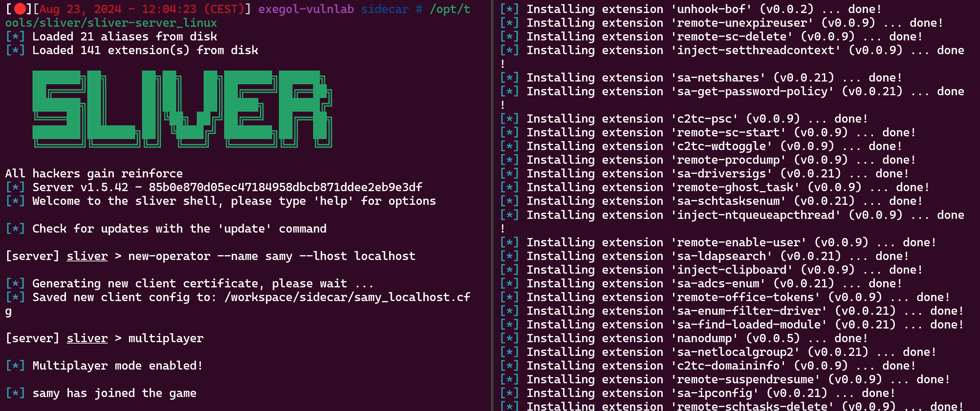Click the 'sa-ldapsearch' extension line
Image resolution: width=980 pixels, height=411 pixels.
click(x=704, y=256)
